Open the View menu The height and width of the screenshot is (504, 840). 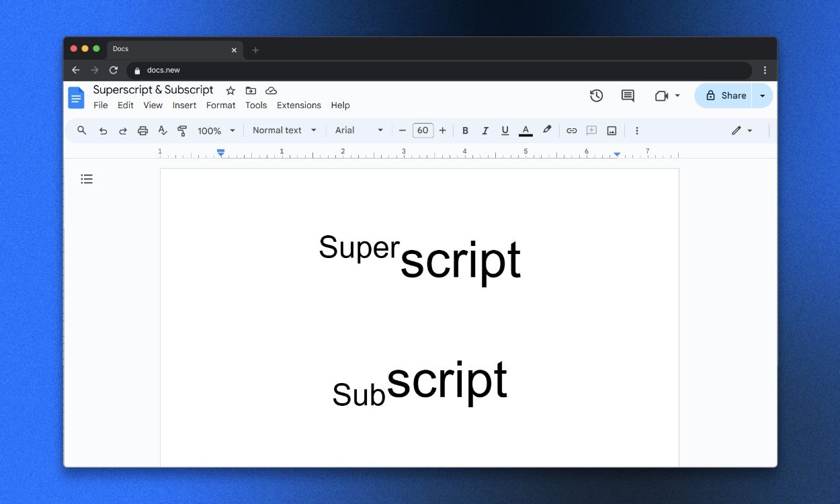[153, 106]
